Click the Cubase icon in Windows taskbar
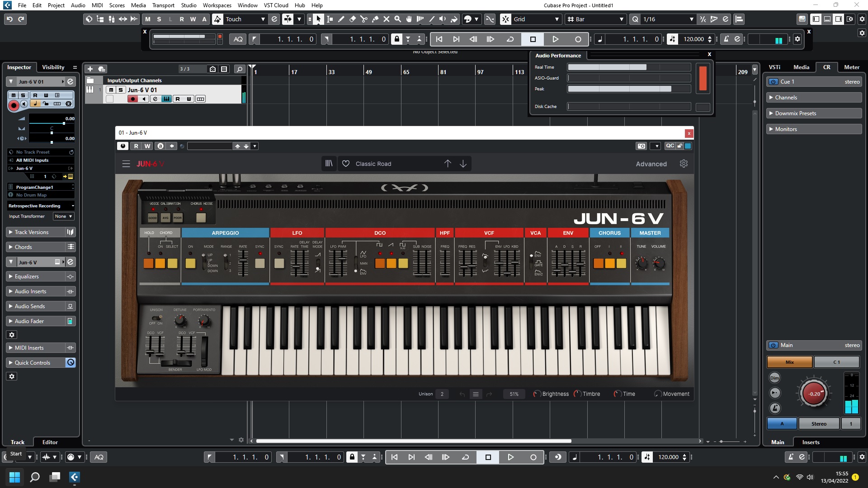The height and width of the screenshot is (488, 868). [75, 477]
